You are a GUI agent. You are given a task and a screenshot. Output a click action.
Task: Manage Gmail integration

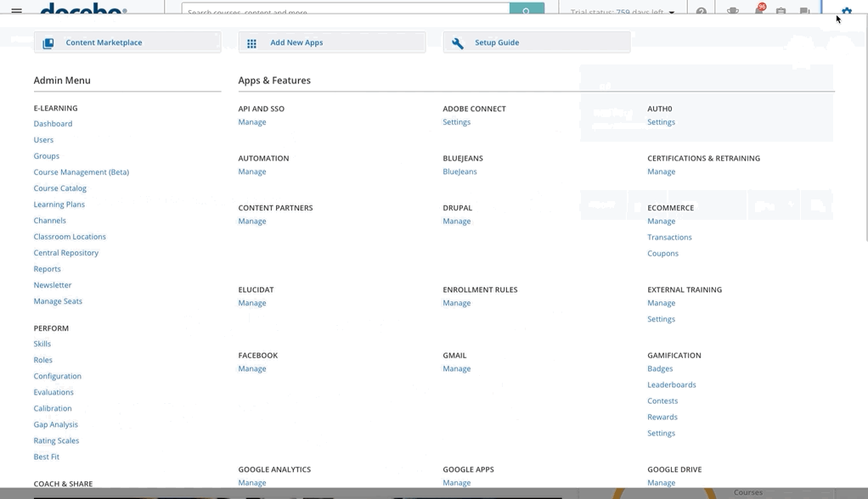(x=457, y=369)
